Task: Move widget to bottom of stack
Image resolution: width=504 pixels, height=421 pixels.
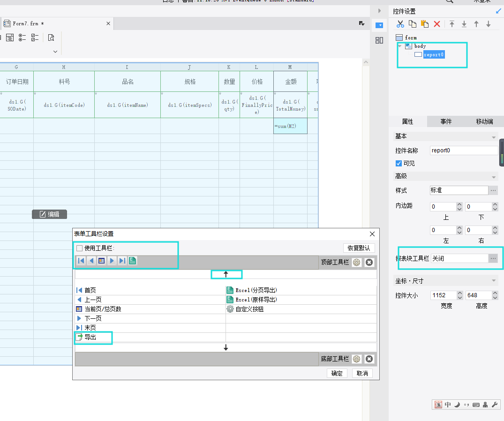Action: click(x=464, y=24)
